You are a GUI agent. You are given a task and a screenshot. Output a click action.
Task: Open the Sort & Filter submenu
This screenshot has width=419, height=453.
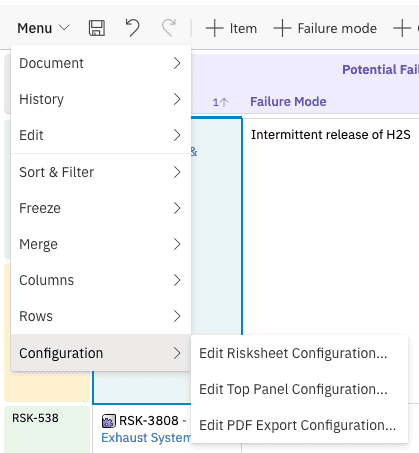[x=101, y=172]
